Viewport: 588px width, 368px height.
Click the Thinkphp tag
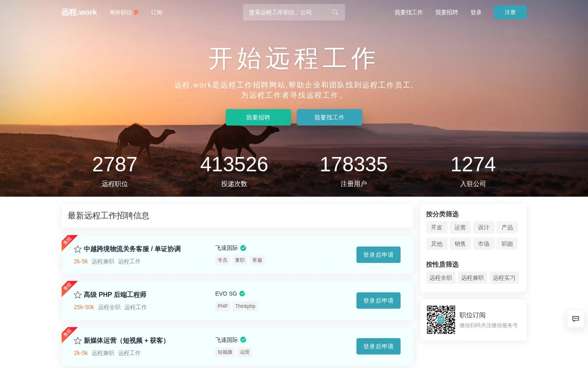click(245, 306)
